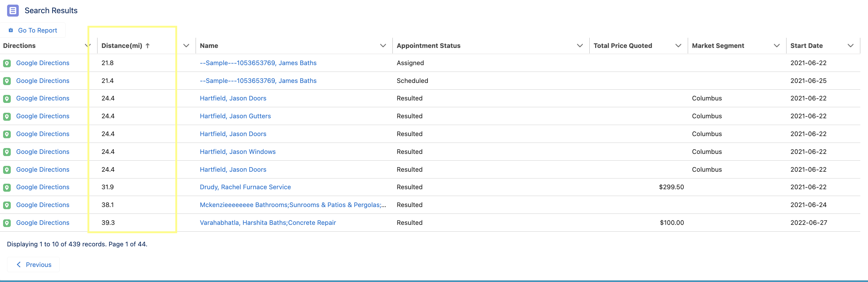Screen dimensions: 868x282
Task: Click the Previous page button
Action: pos(33,264)
